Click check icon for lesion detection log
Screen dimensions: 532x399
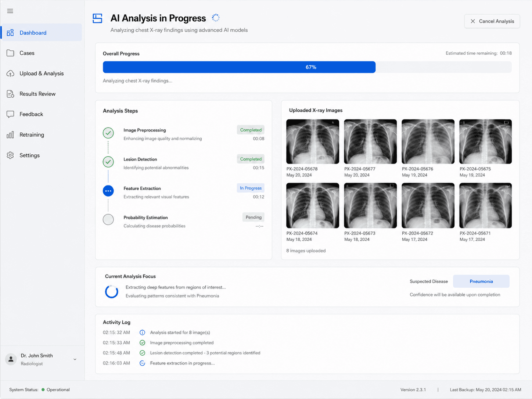coord(142,353)
